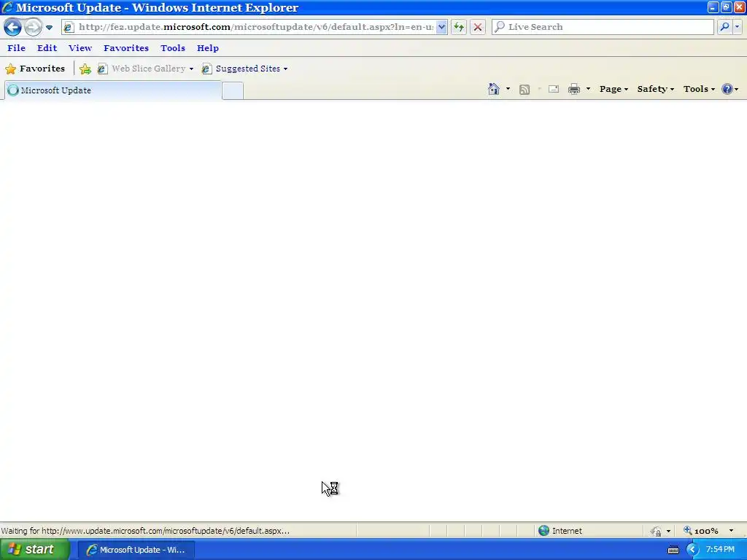The height and width of the screenshot is (560, 747).
Task: Open a new blank tab
Action: coord(233,91)
